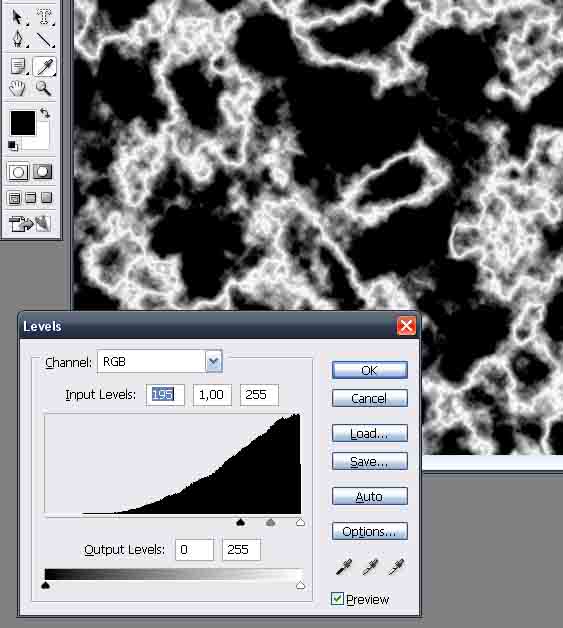Screen dimensions: 563x628
Task: Pick the Set White Point eyedropper
Action: (396, 567)
